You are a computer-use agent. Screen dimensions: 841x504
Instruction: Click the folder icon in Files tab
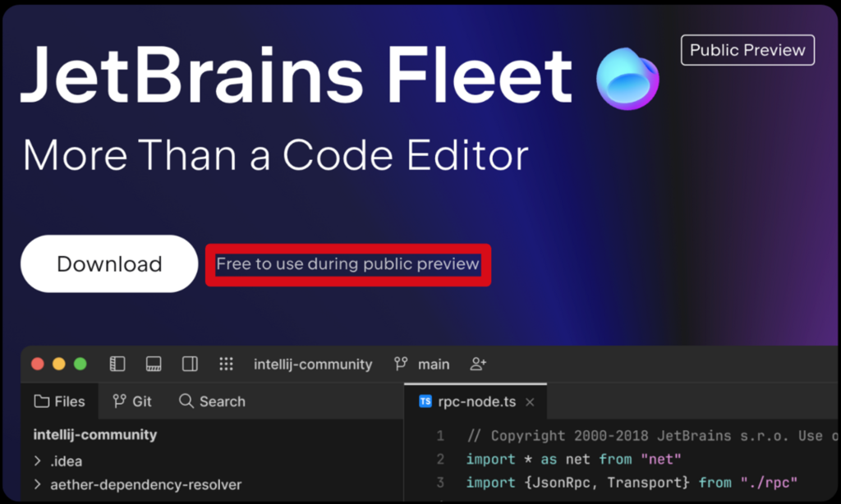[41, 401]
